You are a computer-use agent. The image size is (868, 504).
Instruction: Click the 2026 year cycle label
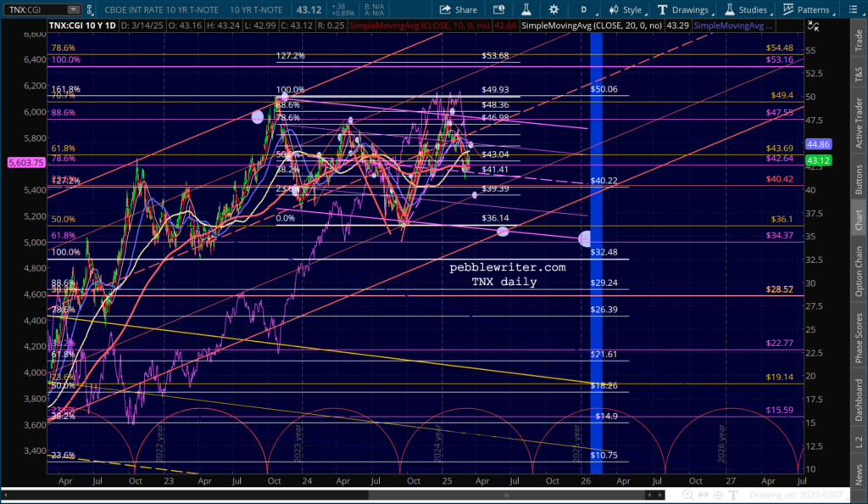(x=721, y=443)
